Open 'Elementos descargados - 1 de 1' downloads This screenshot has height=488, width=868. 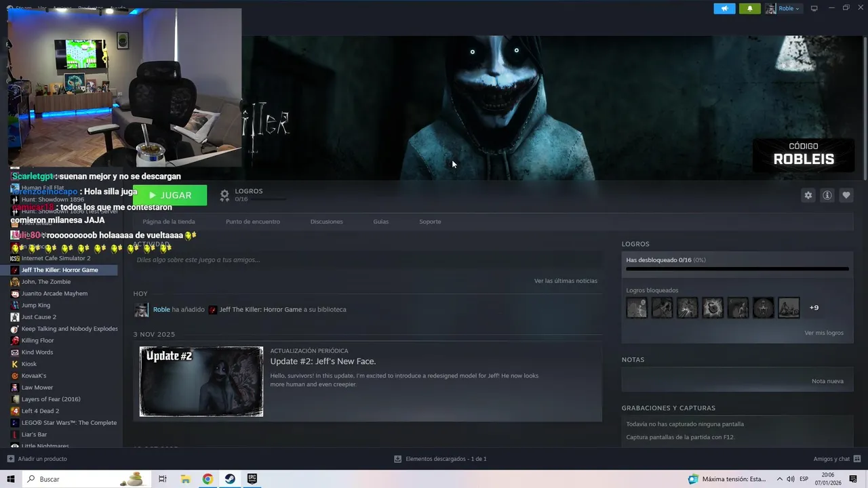(440, 459)
